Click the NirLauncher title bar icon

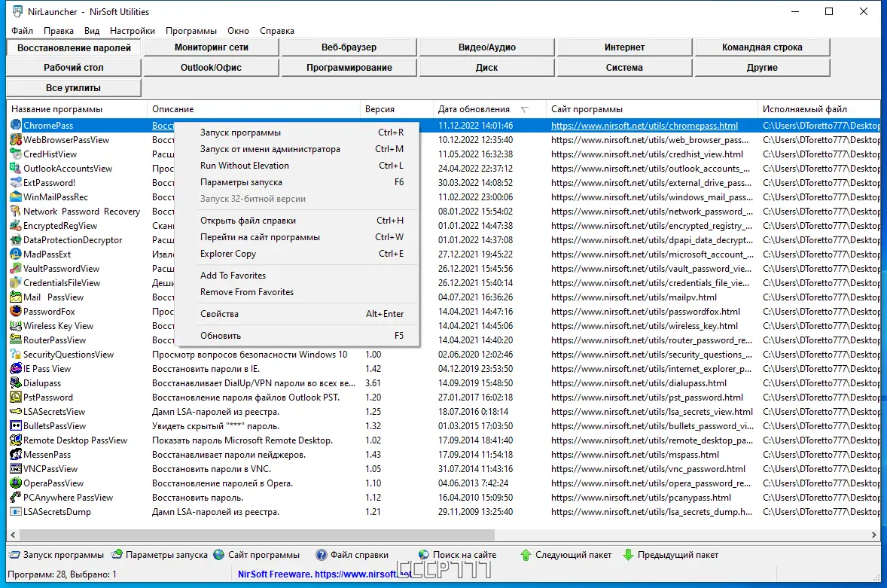[x=17, y=11]
